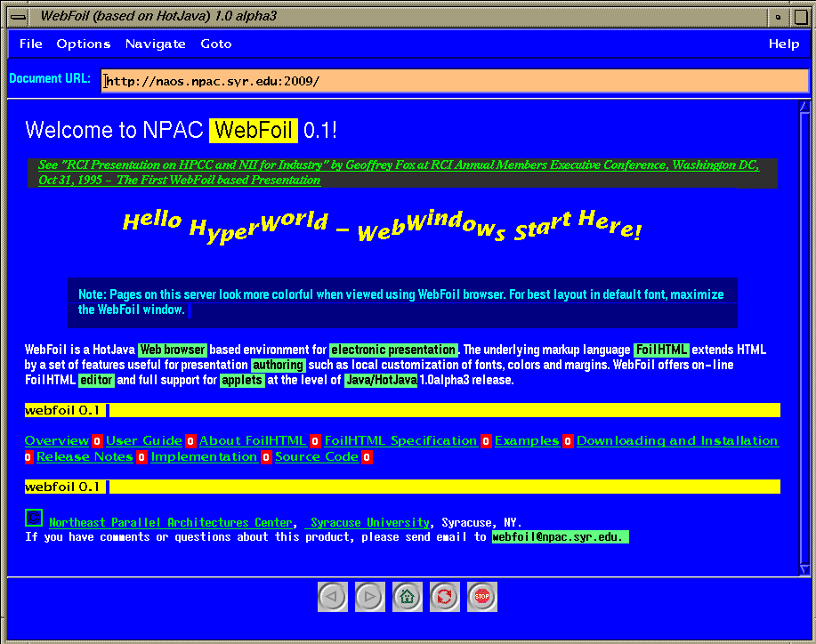This screenshot has width=816, height=644.
Task: Open the File menu
Action: [x=31, y=44]
